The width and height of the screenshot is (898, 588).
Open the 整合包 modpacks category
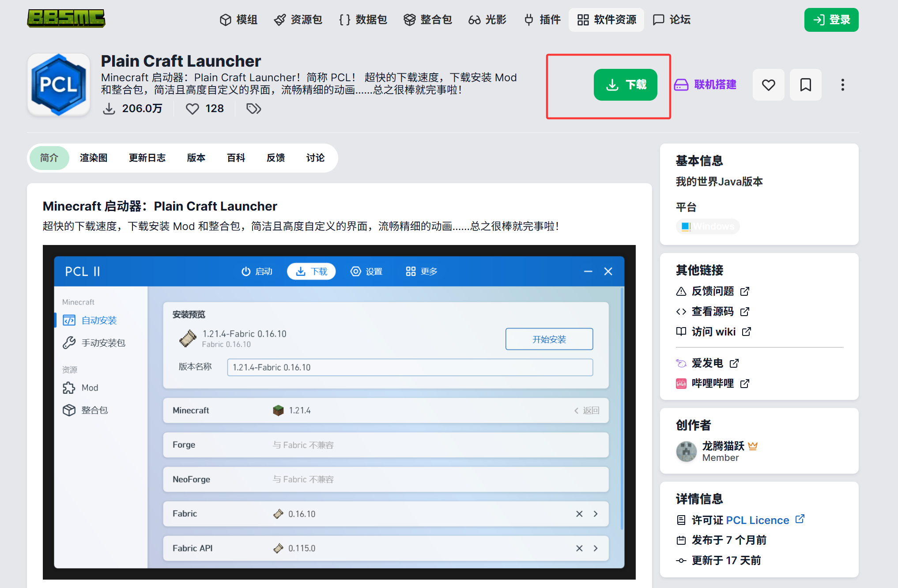point(428,20)
